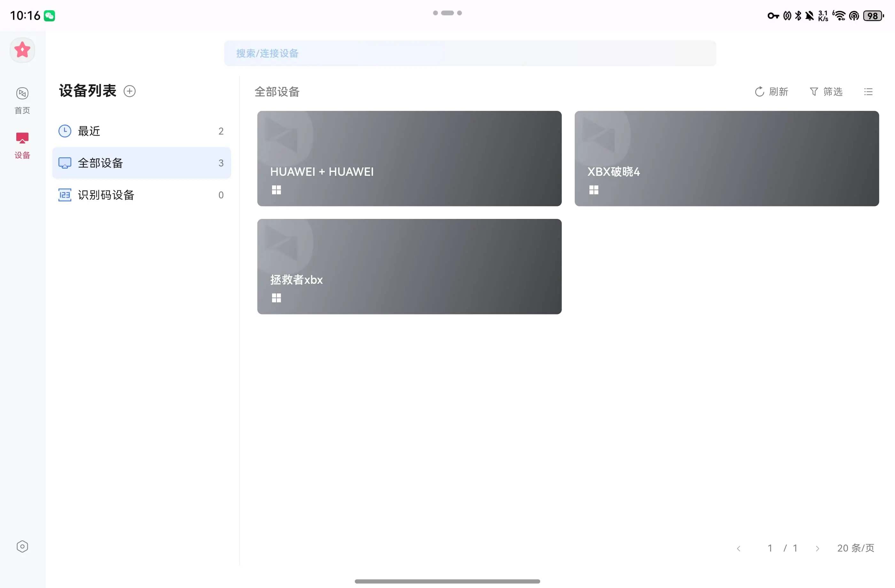The image size is (895, 588).
Task: Click the clock icon beside 最近
Action: (x=65, y=131)
